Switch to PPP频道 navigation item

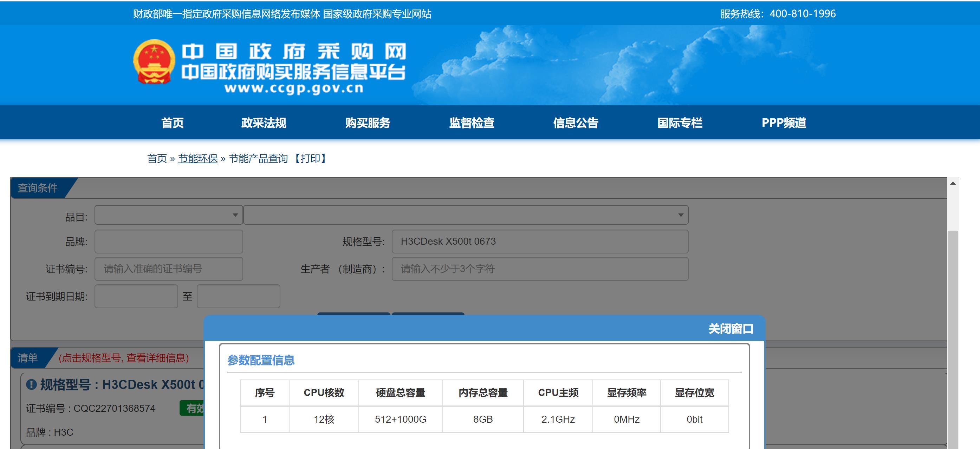pyautogui.click(x=784, y=123)
